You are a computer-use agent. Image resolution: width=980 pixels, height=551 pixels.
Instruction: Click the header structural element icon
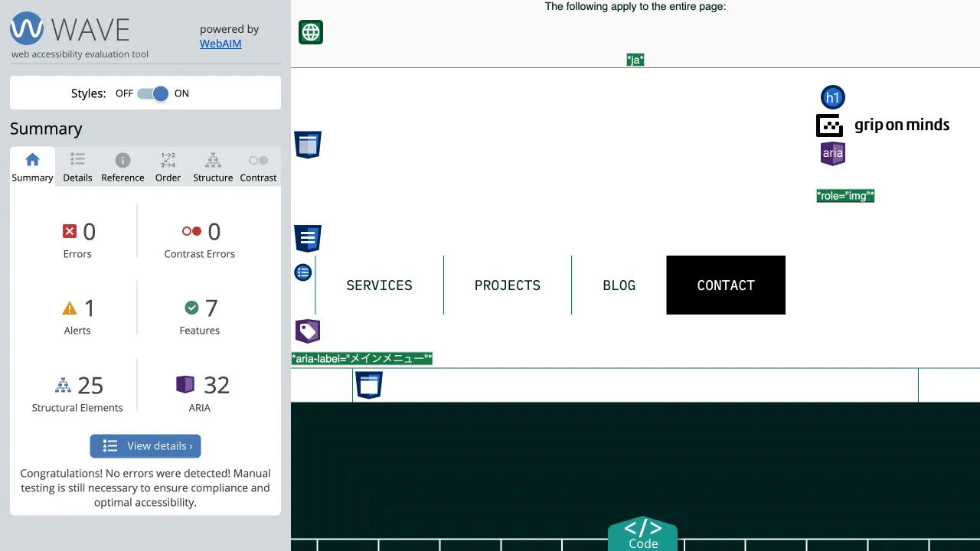308,145
